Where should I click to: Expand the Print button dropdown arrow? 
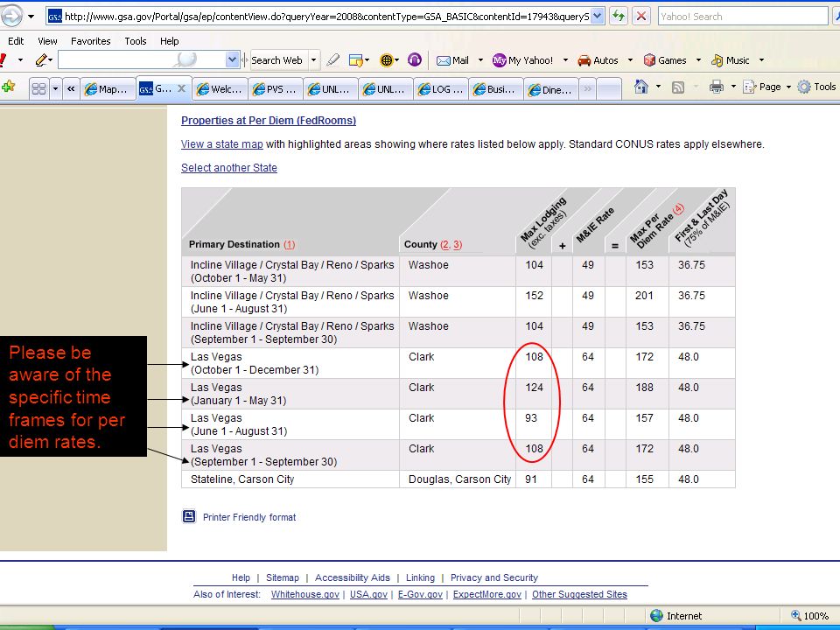(733, 87)
